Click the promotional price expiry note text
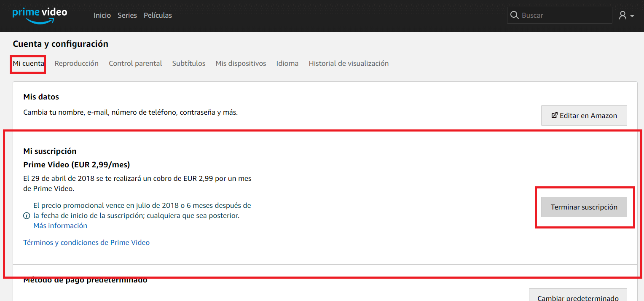 tap(142, 210)
